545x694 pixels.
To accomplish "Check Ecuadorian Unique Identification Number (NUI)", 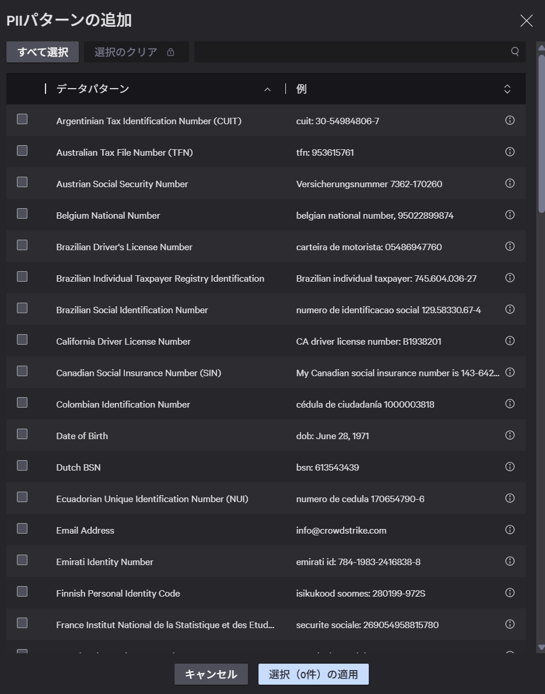I will click(22, 497).
